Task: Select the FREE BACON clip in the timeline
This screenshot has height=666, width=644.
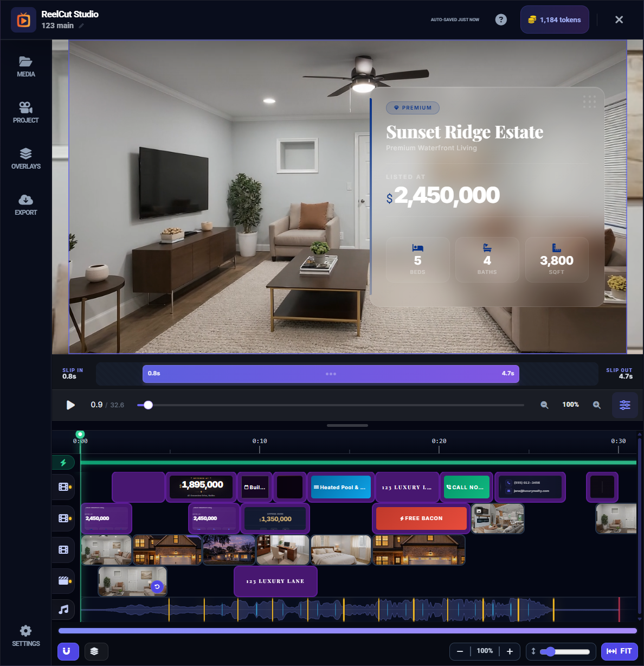Action: click(421, 518)
